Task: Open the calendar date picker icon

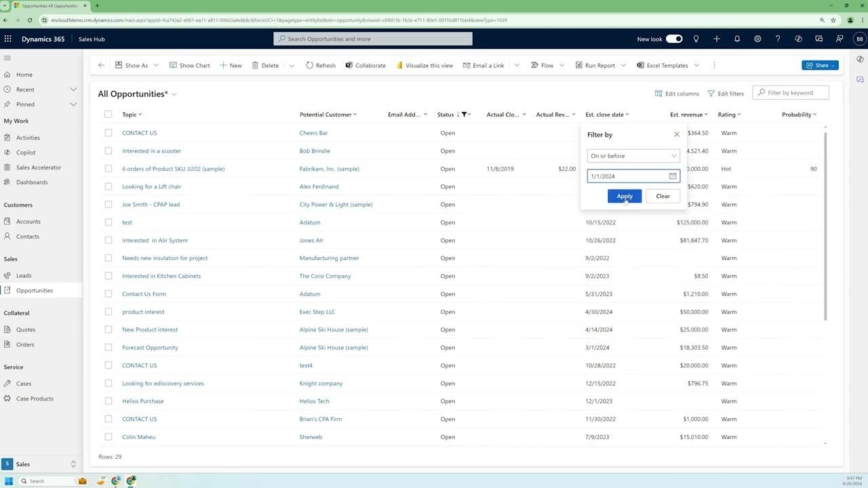Action: 673,176
